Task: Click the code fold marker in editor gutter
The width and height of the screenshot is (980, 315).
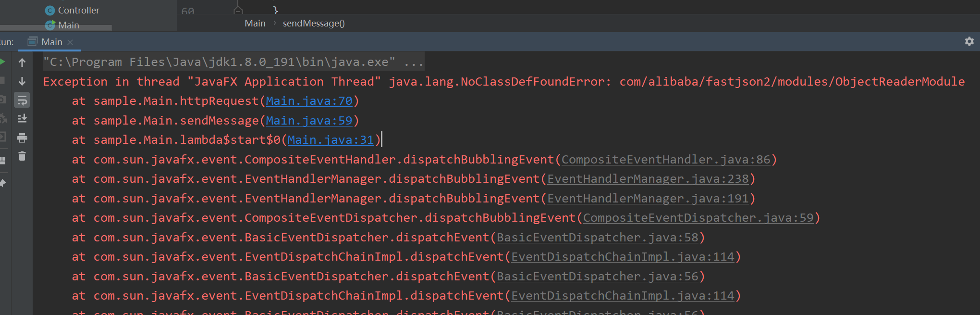Action: pos(238,10)
